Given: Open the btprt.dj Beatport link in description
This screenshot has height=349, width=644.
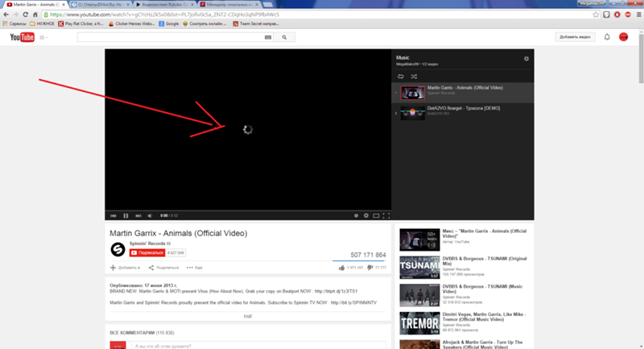Looking at the screenshot, I should click(x=336, y=291).
